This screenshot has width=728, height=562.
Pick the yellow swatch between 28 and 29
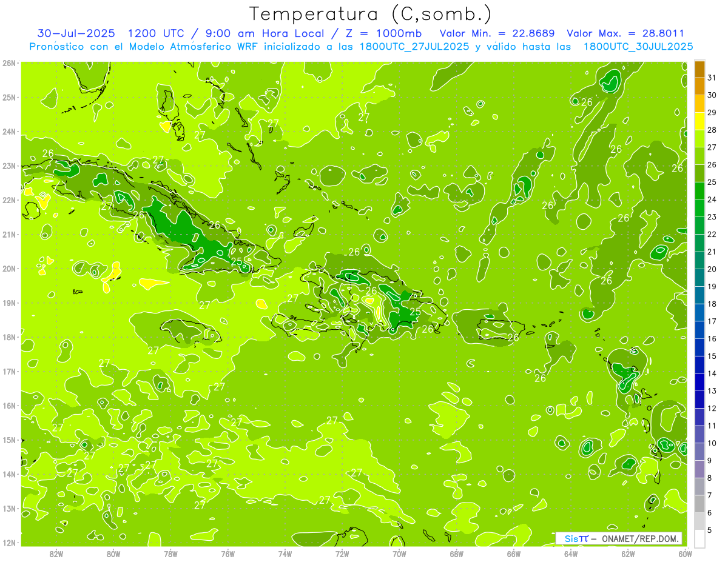pyautogui.click(x=699, y=121)
